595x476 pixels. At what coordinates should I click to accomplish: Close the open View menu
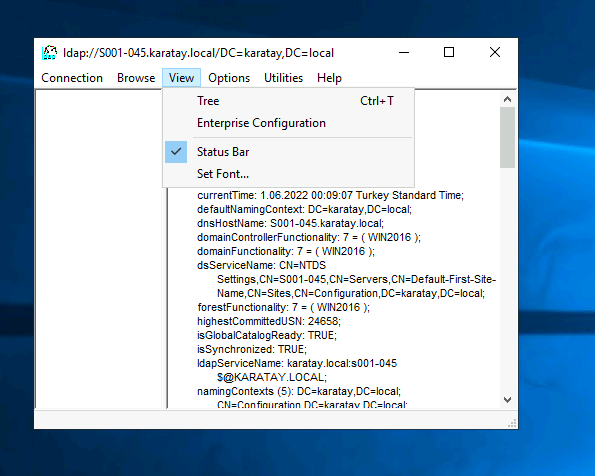(x=181, y=78)
